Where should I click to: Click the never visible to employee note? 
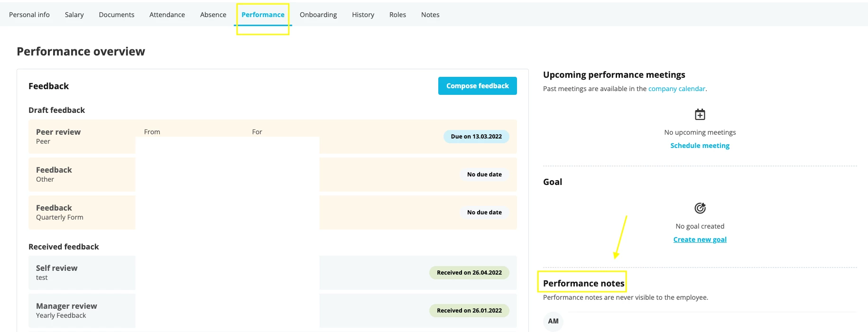(626, 297)
